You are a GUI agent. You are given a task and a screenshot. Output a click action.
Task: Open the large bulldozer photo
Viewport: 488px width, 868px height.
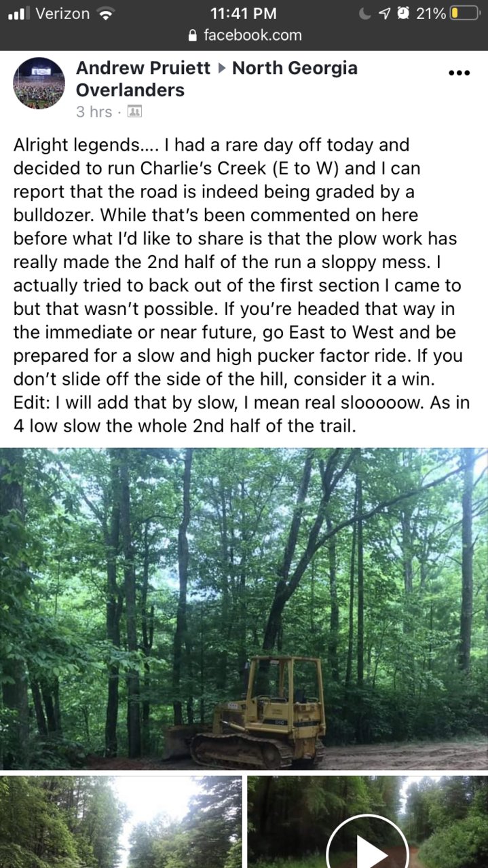coord(244,609)
